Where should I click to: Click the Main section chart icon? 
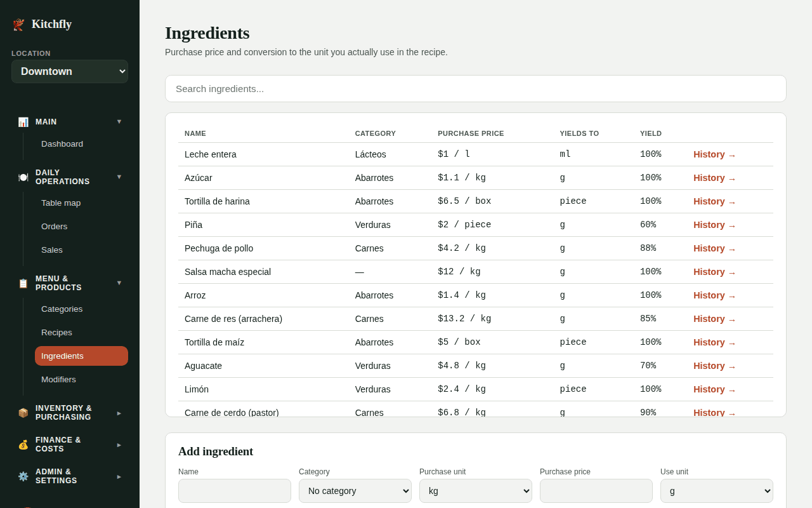(x=23, y=122)
